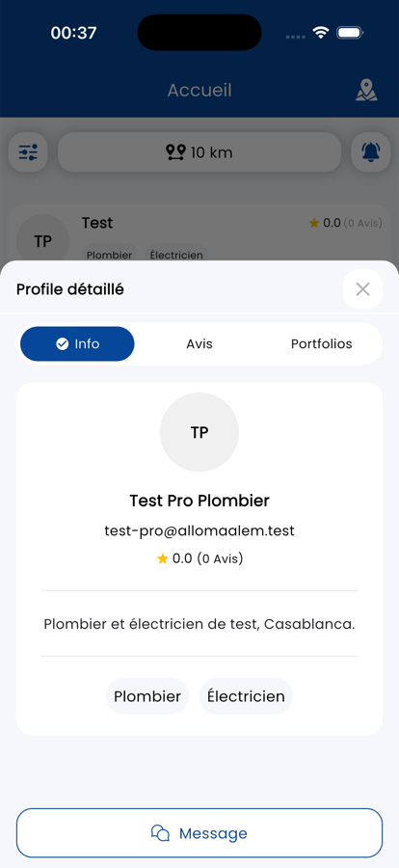Tap the Test listing card in background

(199, 233)
